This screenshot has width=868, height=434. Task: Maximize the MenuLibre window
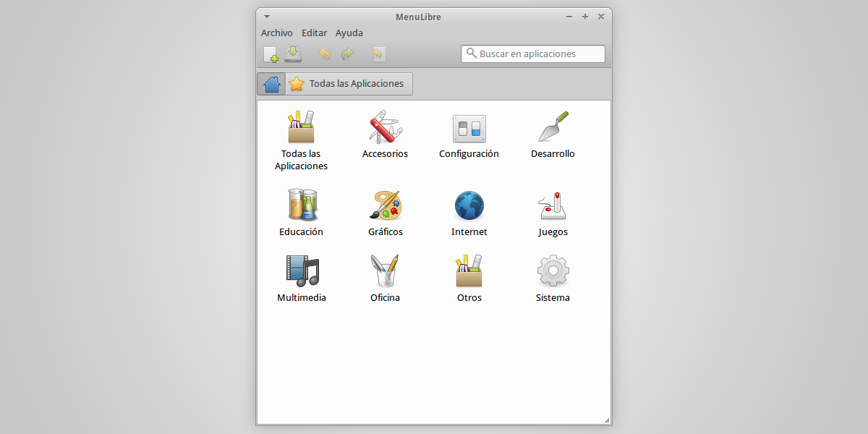[585, 17]
